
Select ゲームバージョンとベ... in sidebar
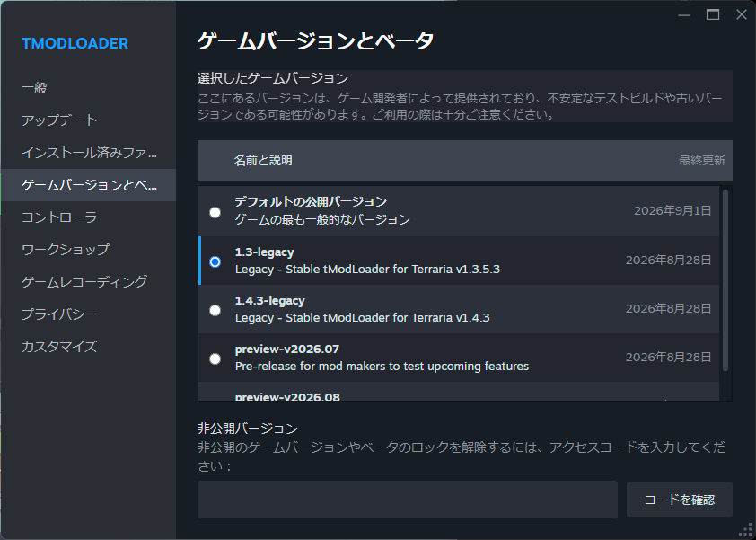[89, 185]
